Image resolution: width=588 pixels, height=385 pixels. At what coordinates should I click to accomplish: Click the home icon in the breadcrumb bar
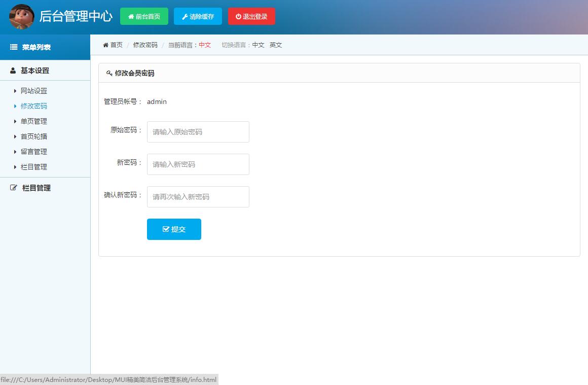pos(105,45)
